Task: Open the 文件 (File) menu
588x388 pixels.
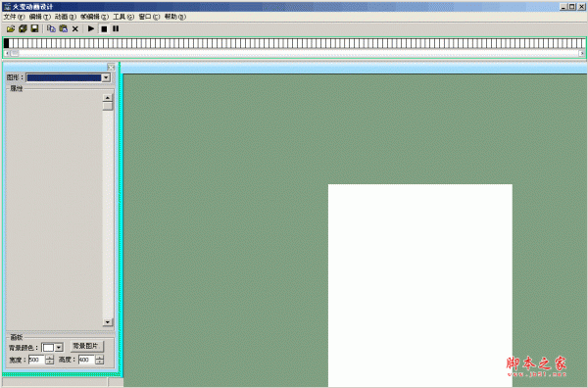Action: (14, 17)
